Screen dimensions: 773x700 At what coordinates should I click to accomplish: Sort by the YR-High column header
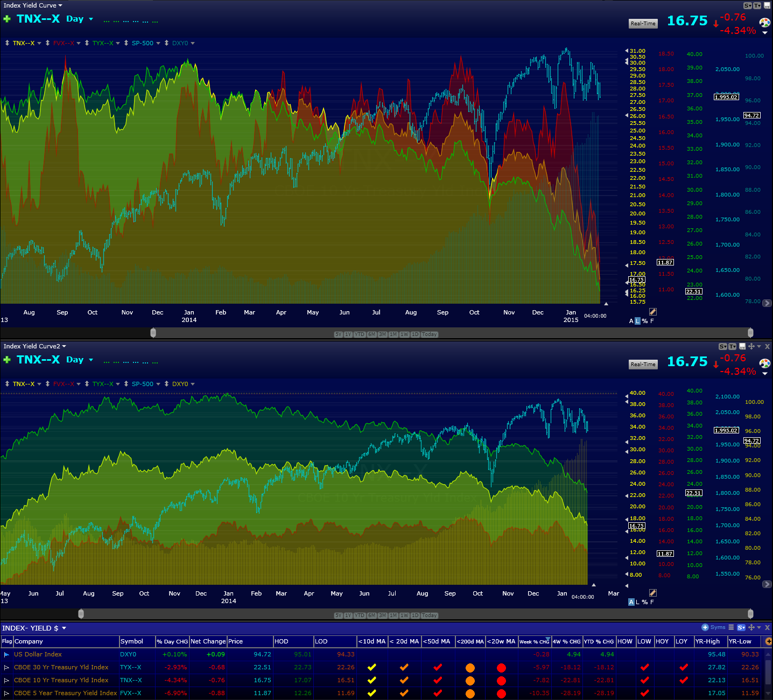pos(710,641)
